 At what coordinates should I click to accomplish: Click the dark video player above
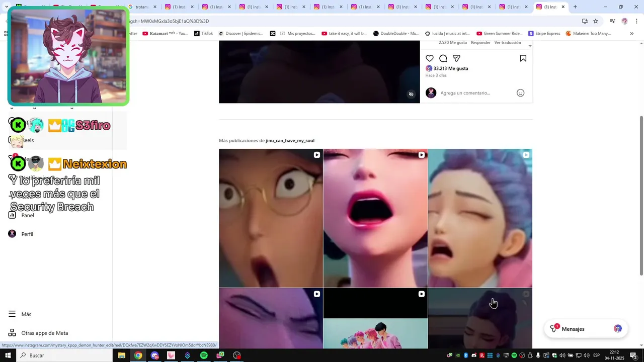click(319, 72)
